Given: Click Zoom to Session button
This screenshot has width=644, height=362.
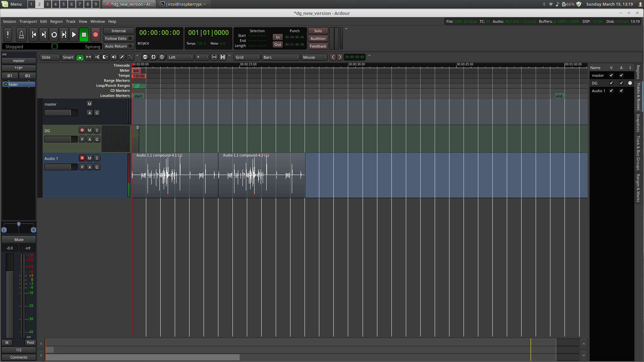Looking at the screenshot, I should 162,57.
